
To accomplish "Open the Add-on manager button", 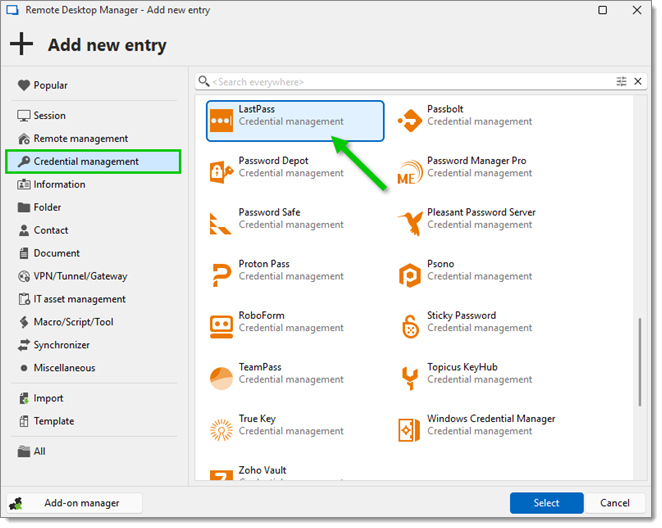I will click(75, 503).
